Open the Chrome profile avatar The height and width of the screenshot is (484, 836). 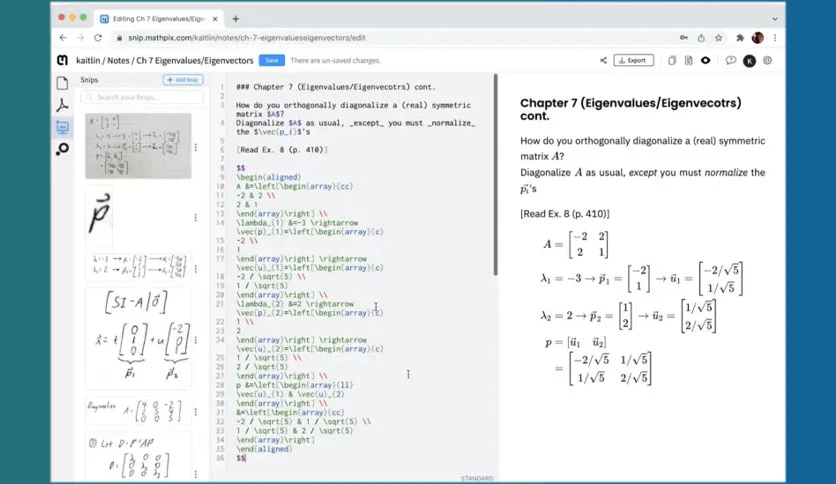click(x=758, y=38)
